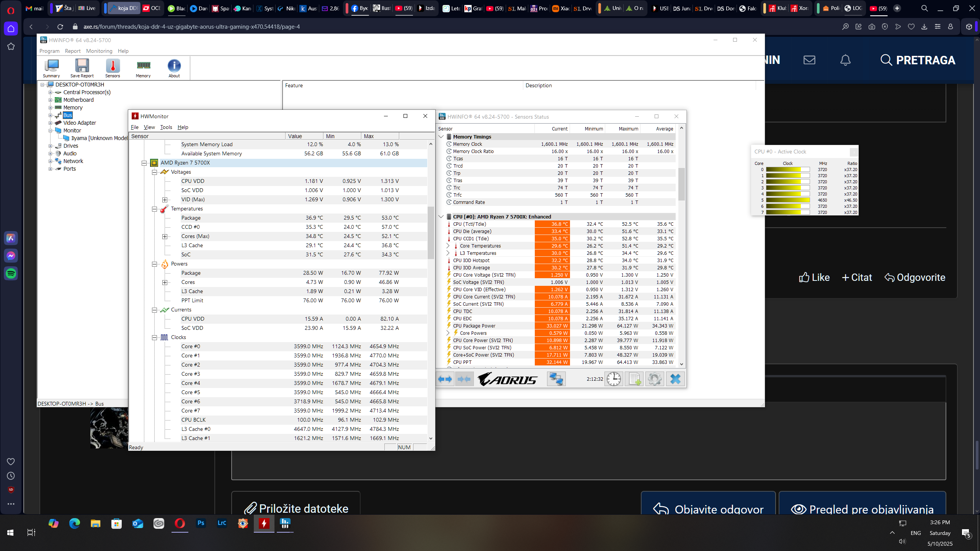Screen dimensions: 980x551
Task: Open HWiNFO Monitoring menu
Action: click(99, 51)
